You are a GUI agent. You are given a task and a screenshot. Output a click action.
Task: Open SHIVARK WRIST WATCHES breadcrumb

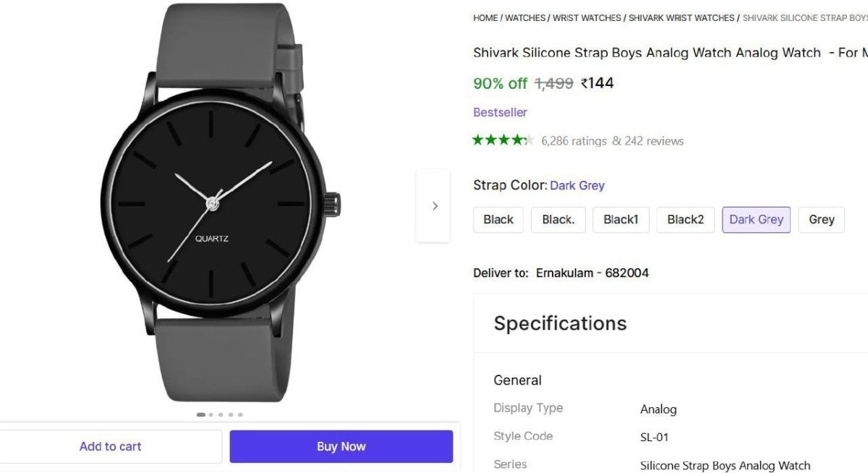coord(681,17)
